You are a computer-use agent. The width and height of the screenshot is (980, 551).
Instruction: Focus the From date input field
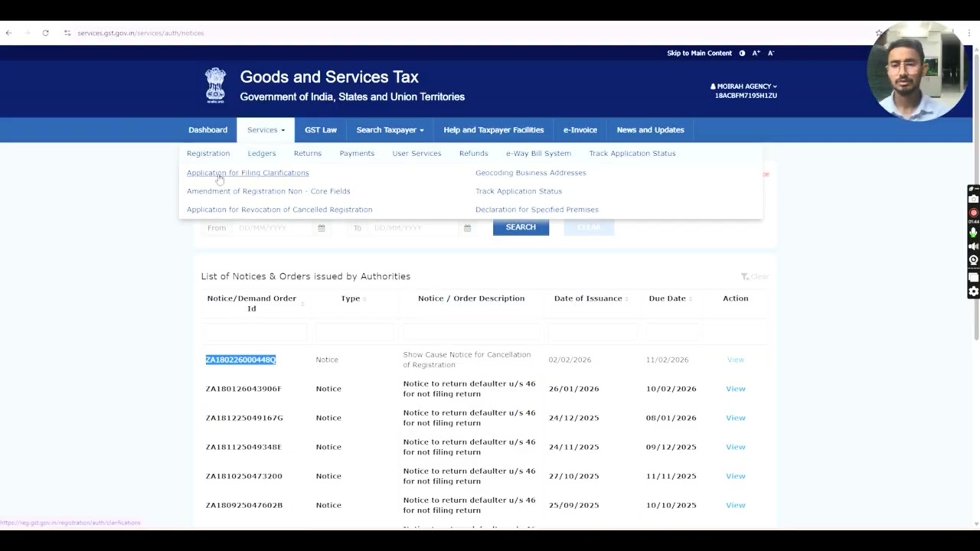272,228
